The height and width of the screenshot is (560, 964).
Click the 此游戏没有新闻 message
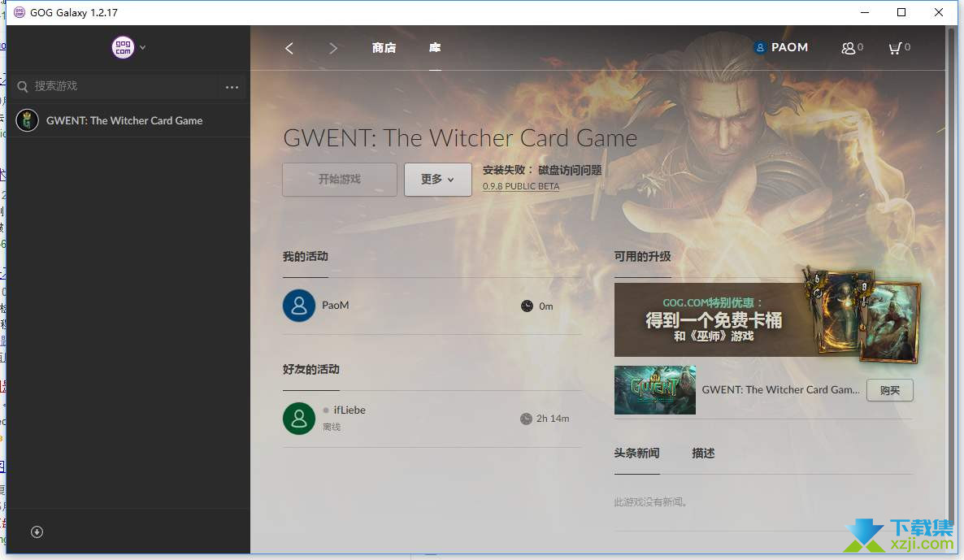650,502
